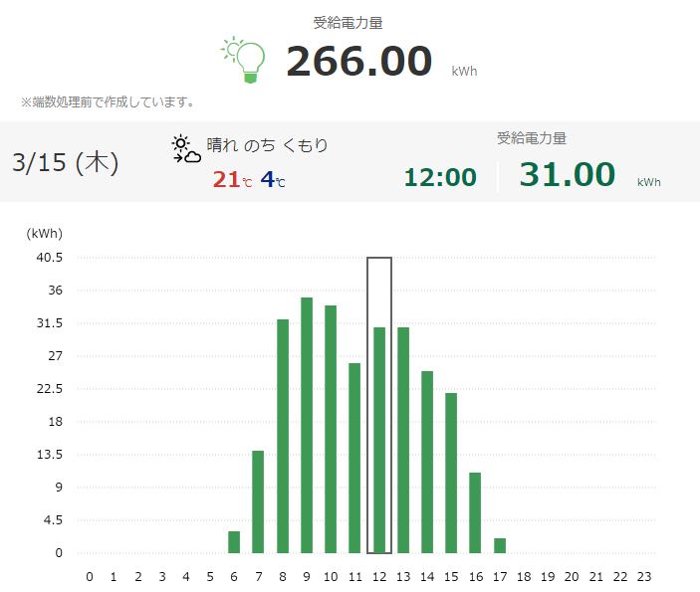Click the sunny-then-cloudy weather icon
Image resolution: width=700 pixels, height=592 pixels.
click(186, 149)
